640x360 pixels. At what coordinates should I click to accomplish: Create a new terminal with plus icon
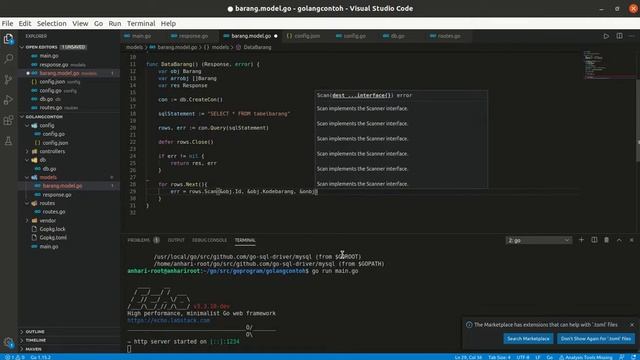581,240
